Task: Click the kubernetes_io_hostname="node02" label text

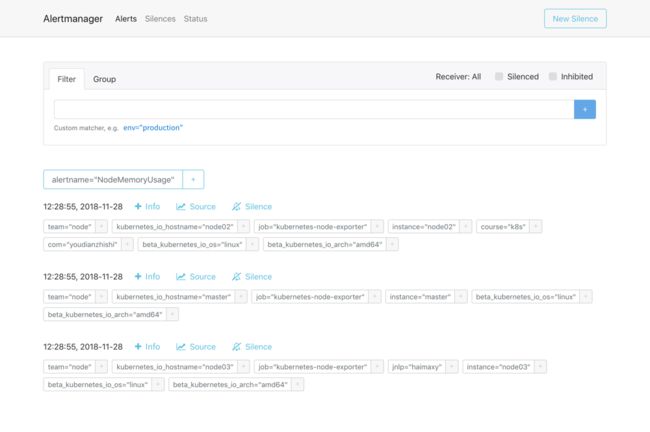Action: pyautogui.click(x=175, y=227)
